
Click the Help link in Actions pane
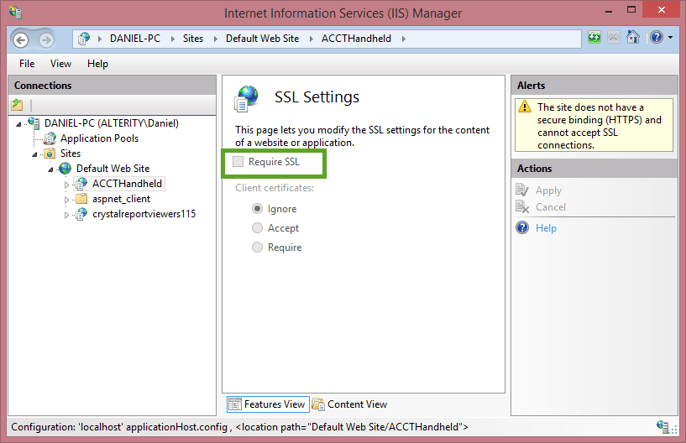546,228
